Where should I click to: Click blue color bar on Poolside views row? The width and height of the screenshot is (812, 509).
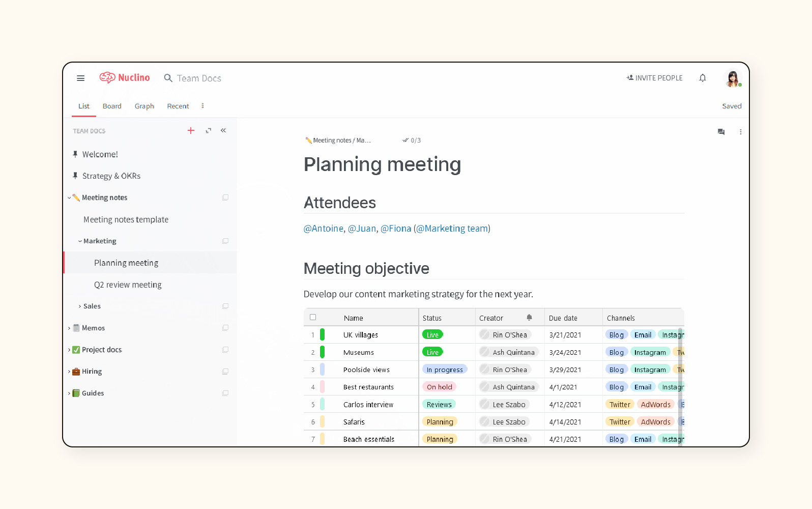coord(323,370)
